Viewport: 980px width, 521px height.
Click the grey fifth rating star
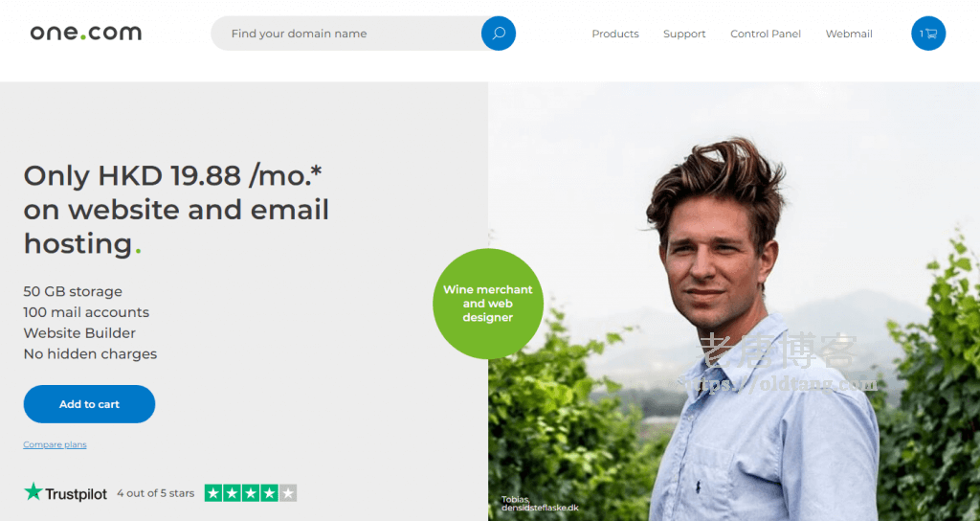pos(287,493)
